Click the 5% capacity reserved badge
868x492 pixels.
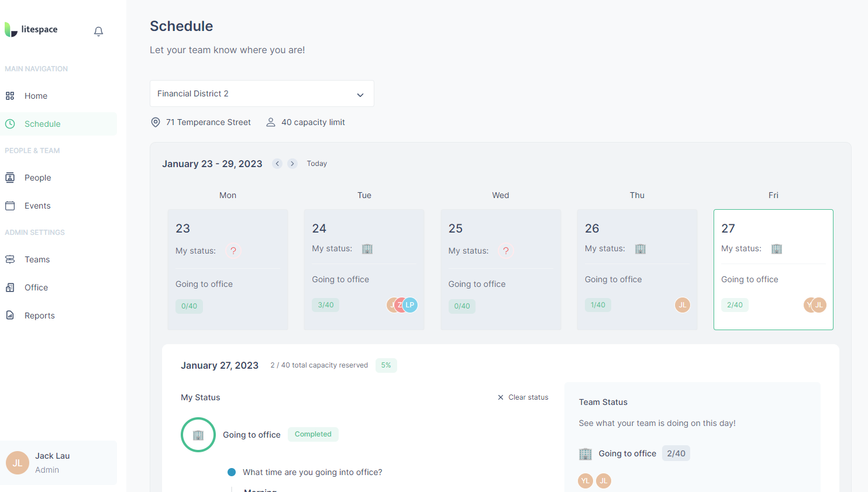(x=386, y=365)
